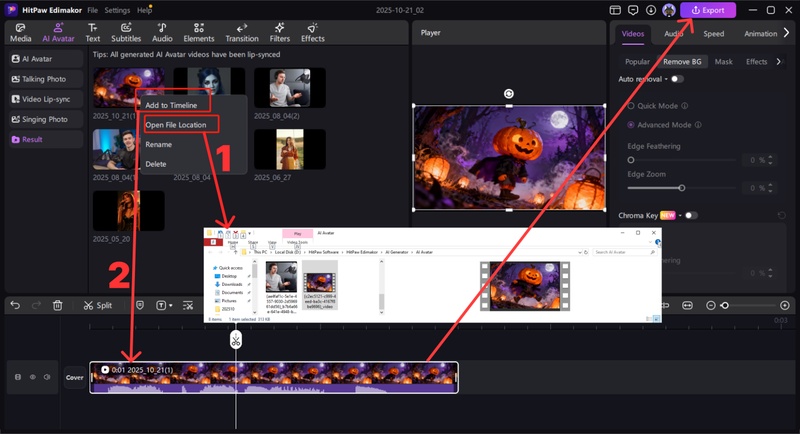The image size is (800, 434).
Task: Click the Export button
Action: (x=708, y=10)
